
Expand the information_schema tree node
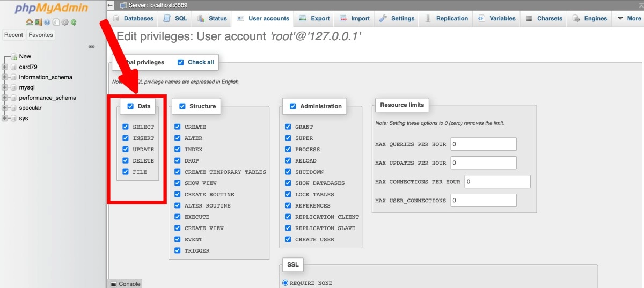5,77
